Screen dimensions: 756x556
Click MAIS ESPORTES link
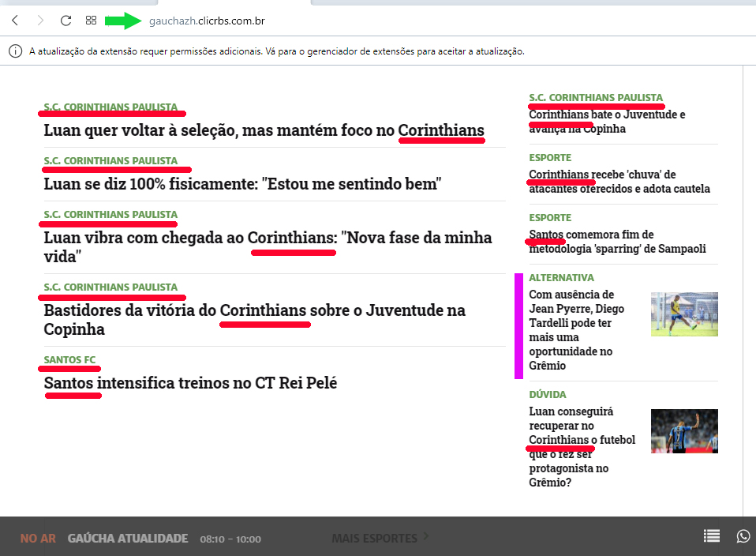375,538
